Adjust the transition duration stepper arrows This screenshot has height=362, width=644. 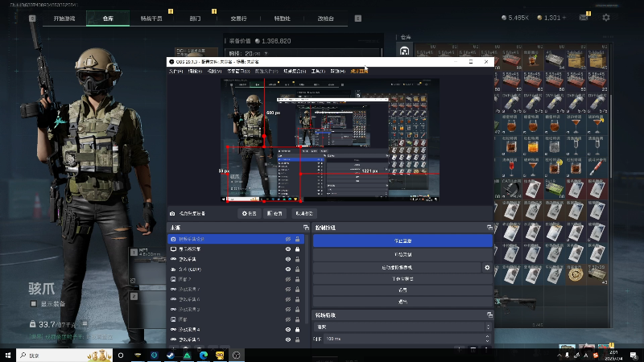tap(488, 339)
